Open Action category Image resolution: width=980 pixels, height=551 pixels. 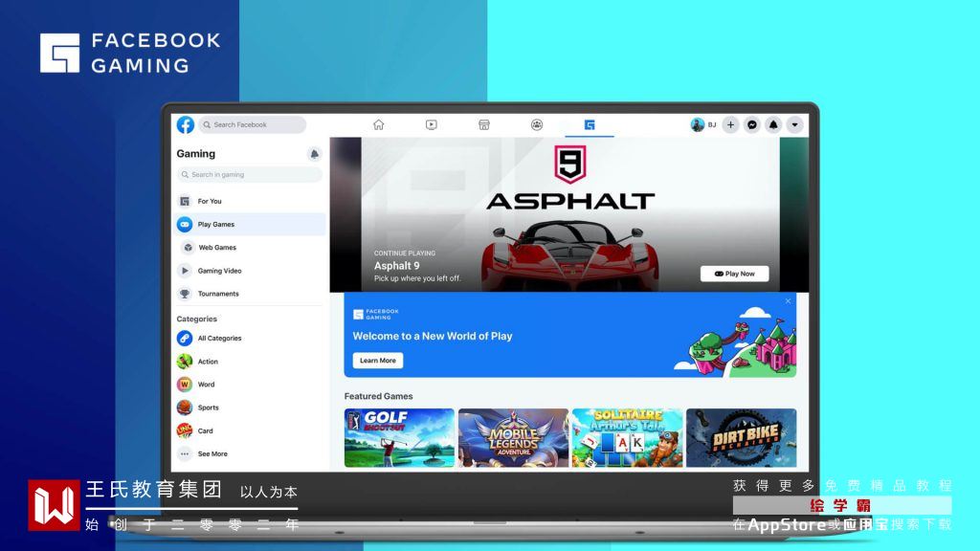(250, 361)
